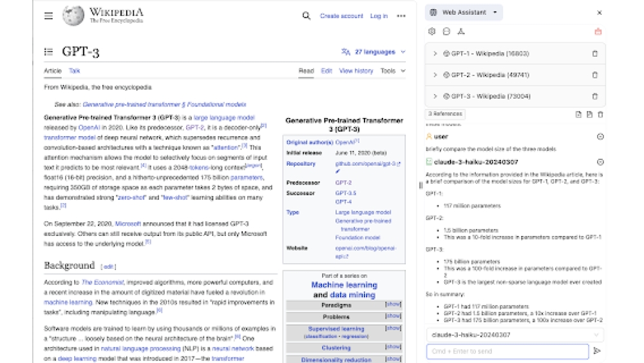This screenshot has width=644, height=363.
Task: Select the Read tab
Action: (x=306, y=71)
